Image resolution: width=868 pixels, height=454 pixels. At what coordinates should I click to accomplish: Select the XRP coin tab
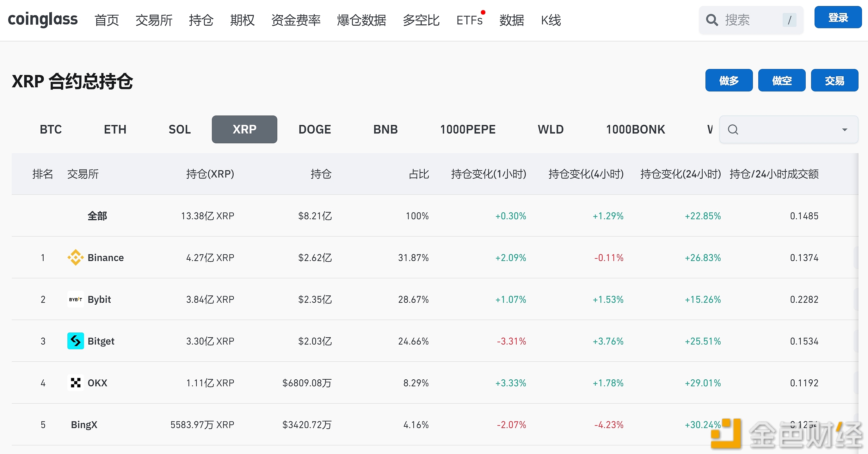245,129
